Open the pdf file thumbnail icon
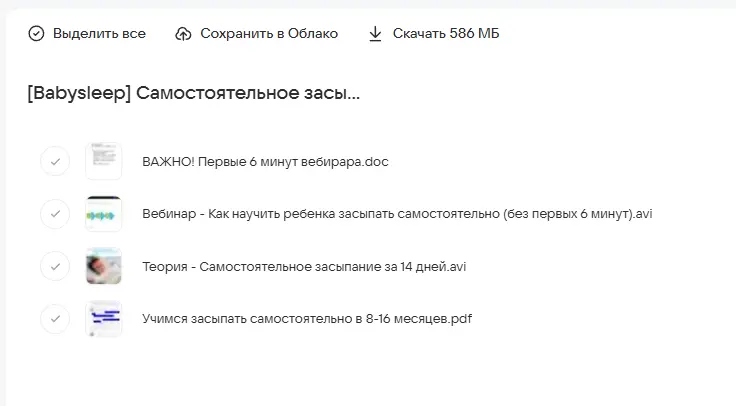 (x=104, y=319)
